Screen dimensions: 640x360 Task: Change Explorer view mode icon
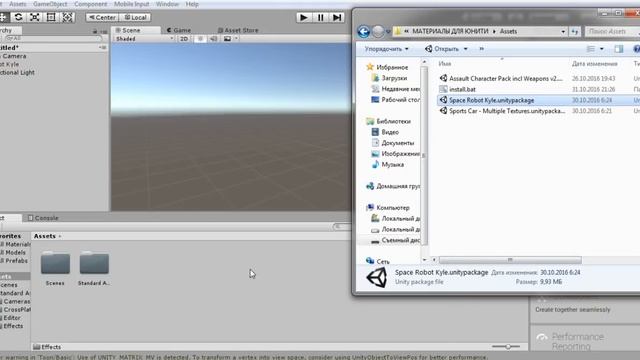591,49
